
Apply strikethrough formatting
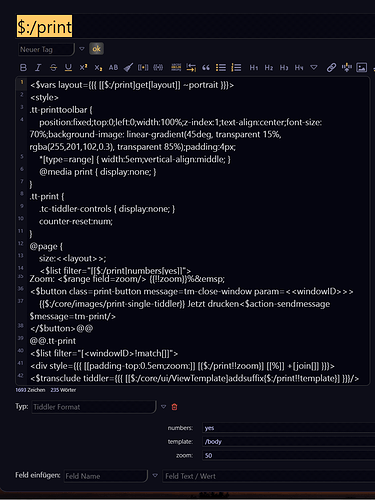53,68
